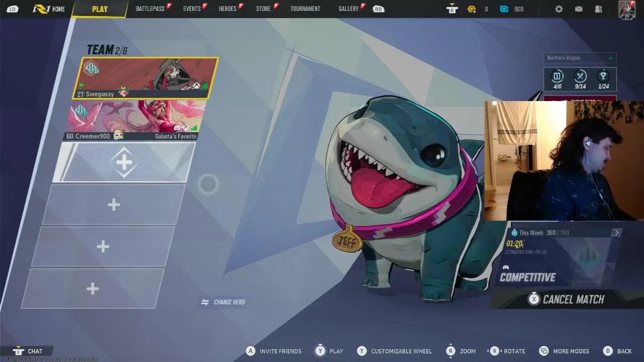Select the PLAY tab

click(100, 9)
